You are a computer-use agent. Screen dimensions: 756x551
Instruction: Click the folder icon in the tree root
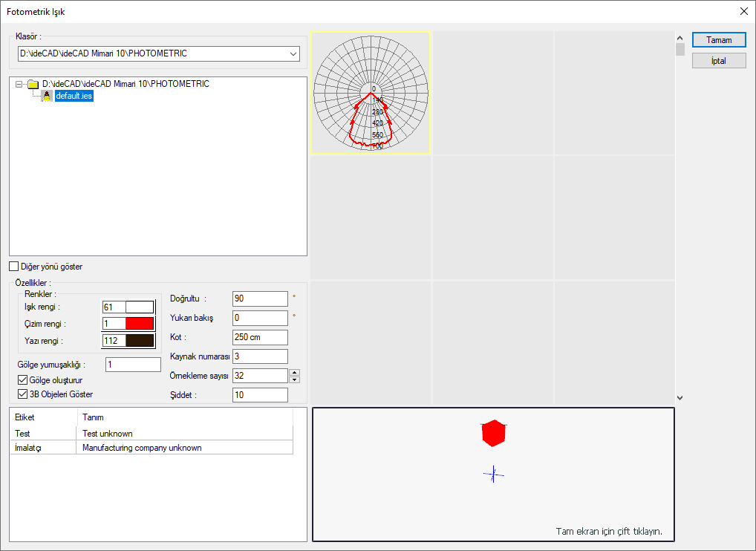33,85
